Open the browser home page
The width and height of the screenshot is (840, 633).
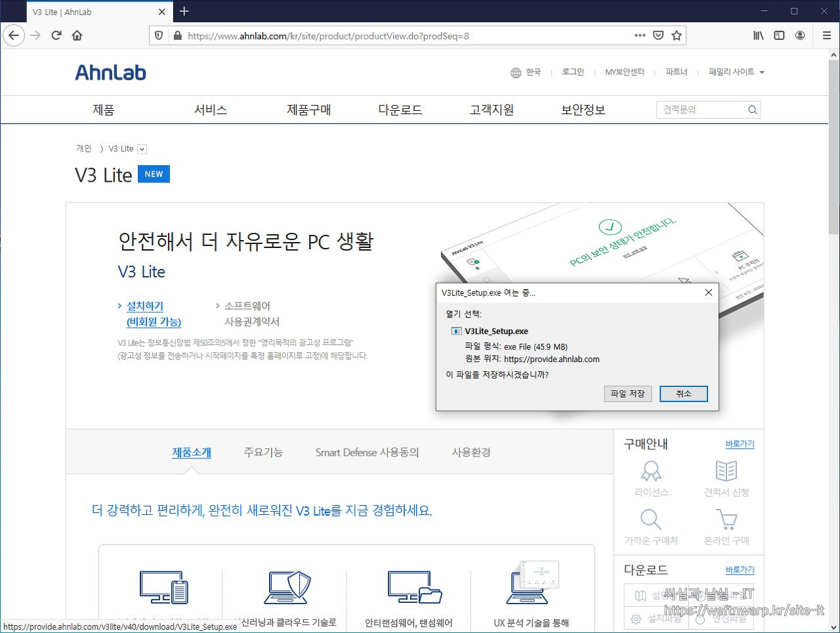pyautogui.click(x=77, y=35)
